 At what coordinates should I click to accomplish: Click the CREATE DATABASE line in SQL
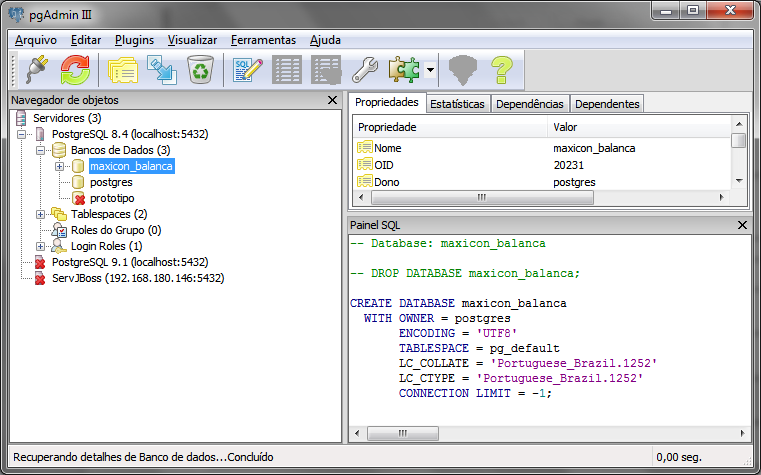(458, 303)
